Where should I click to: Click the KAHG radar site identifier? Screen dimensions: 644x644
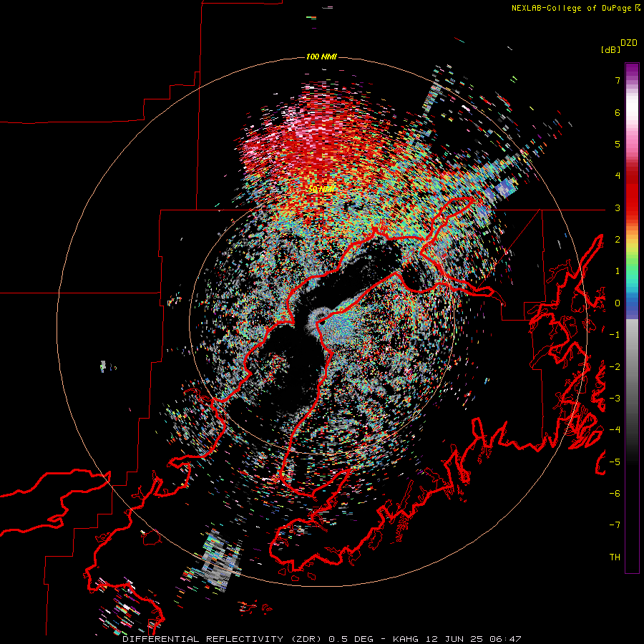(406, 639)
